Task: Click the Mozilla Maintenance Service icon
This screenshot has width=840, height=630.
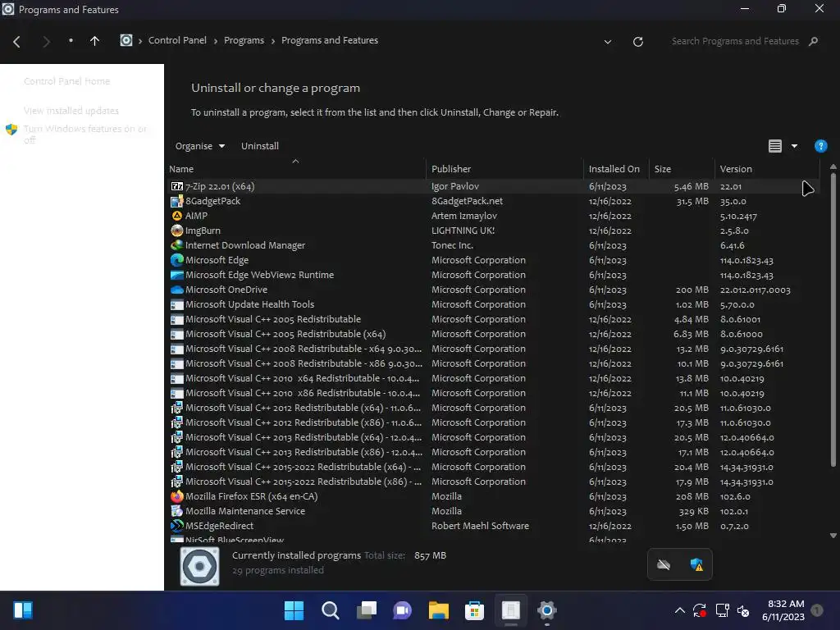Action: point(177,511)
